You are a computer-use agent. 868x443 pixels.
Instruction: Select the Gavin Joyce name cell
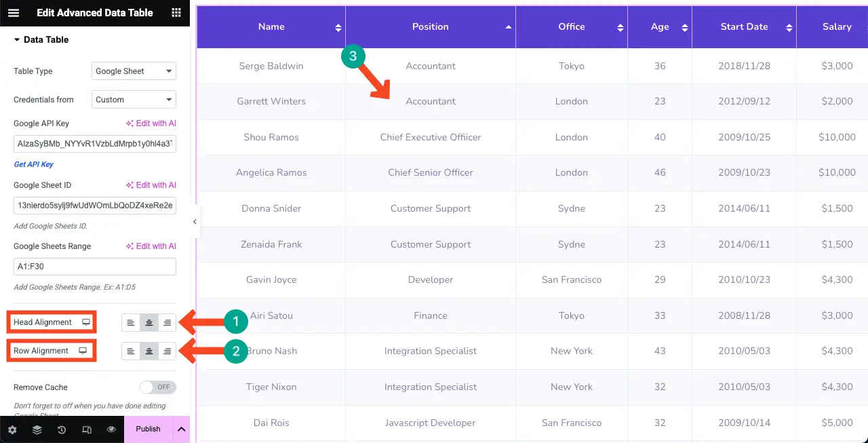click(x=271, y=280)
